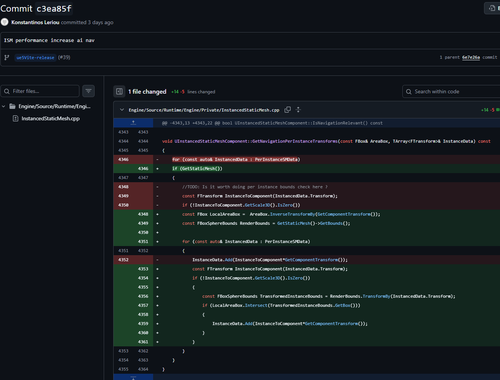The width and height of the screenshot is (500, 380).
Task: Click the hunk header IsNavigationRelevant text
Action: (272, 123)
